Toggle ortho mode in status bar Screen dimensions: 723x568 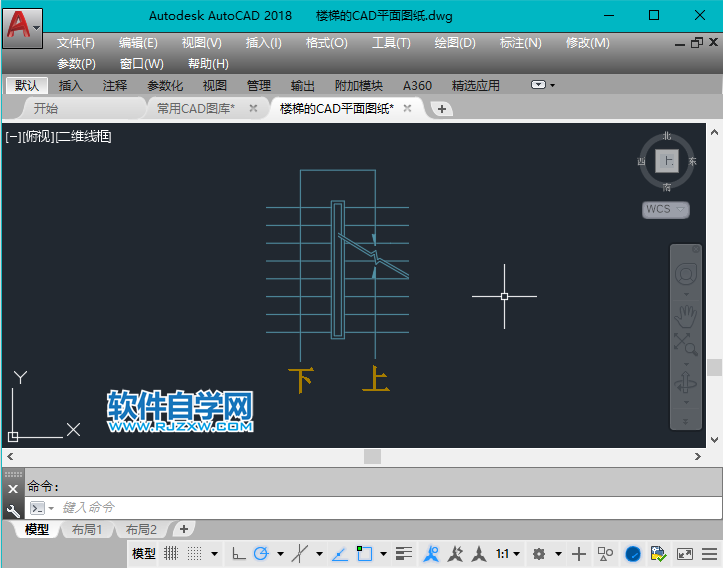tap(238, 553)
